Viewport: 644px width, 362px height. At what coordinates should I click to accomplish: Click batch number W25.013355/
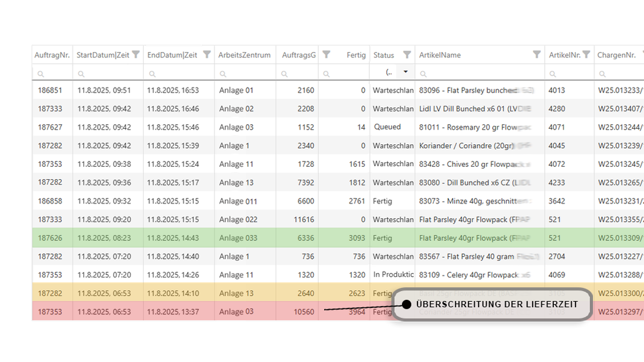(620, 219)
